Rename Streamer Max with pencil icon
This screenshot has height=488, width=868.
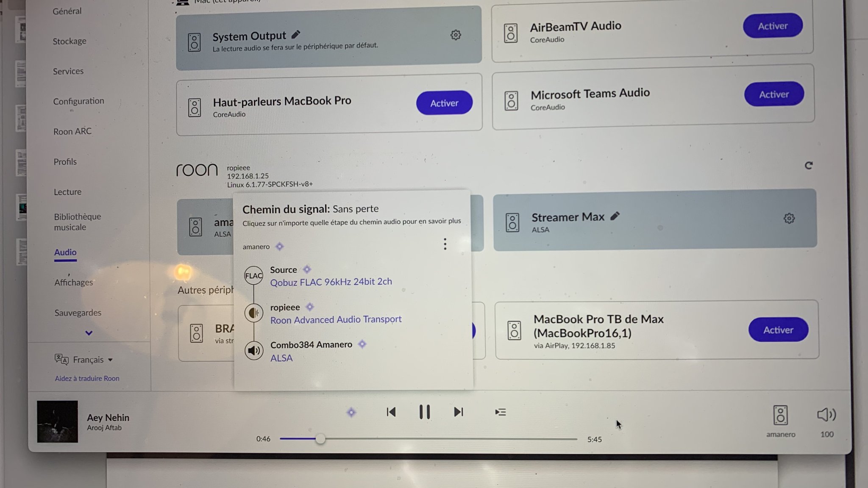(x=615, y=216)
